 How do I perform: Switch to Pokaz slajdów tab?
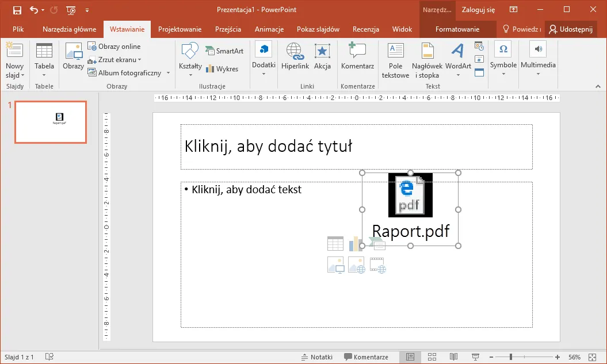pos(318,29)
